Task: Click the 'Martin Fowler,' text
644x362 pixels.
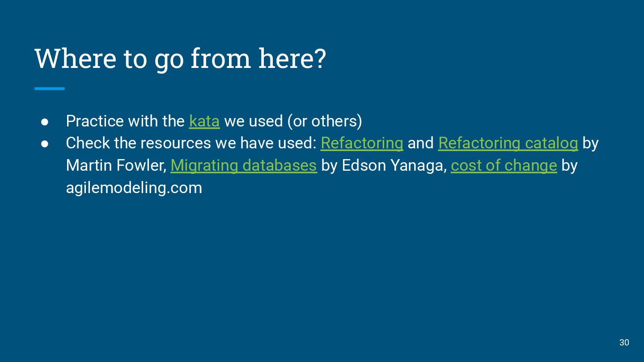Action: click(x=116, y=165)
